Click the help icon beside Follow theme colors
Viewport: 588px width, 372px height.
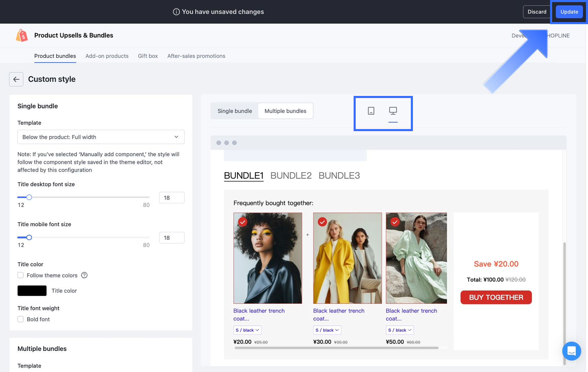84,275
